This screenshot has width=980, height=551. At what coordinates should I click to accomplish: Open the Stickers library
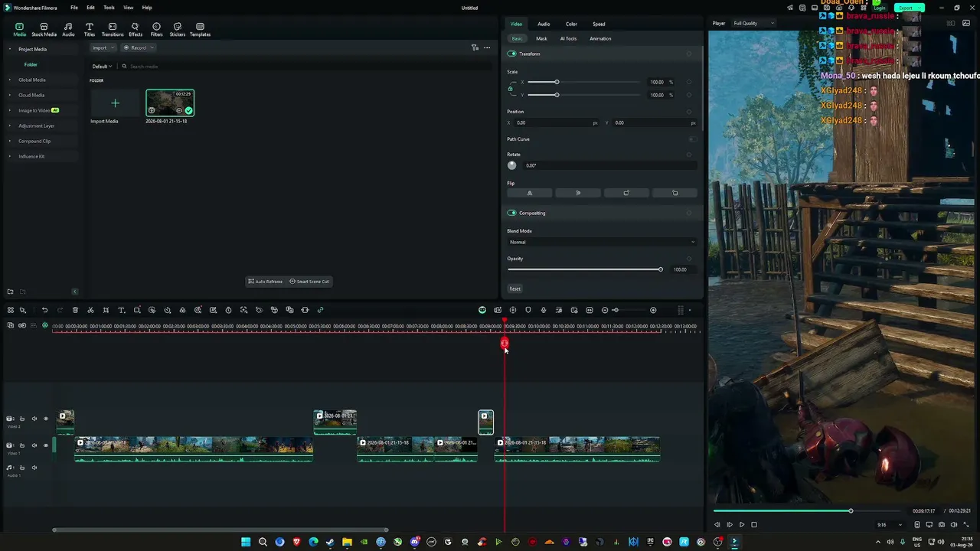pos(178,30)
